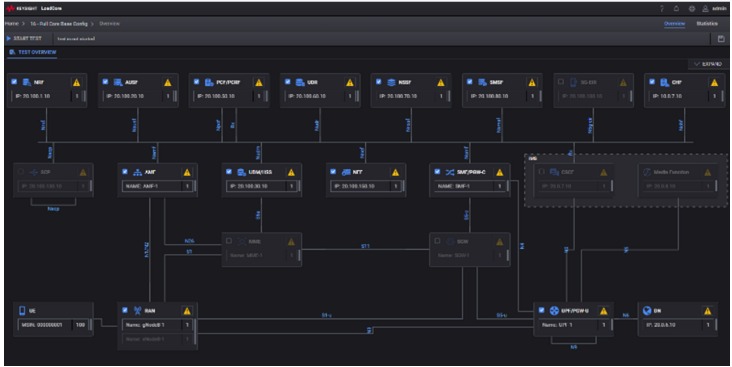Click the UPF/PGW-U node icon
The width and height of the screenshot is (732, 367).
[554, 311]
